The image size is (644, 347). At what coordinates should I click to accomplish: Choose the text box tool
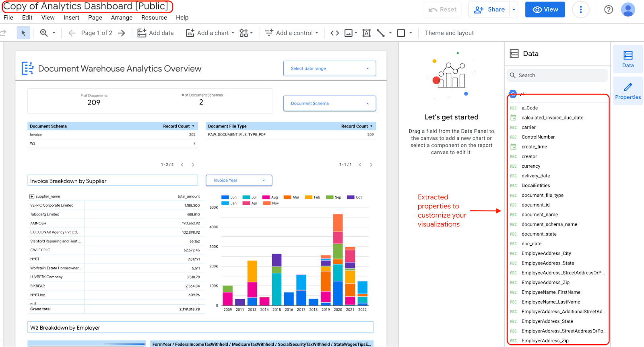(x=366, y=33)
